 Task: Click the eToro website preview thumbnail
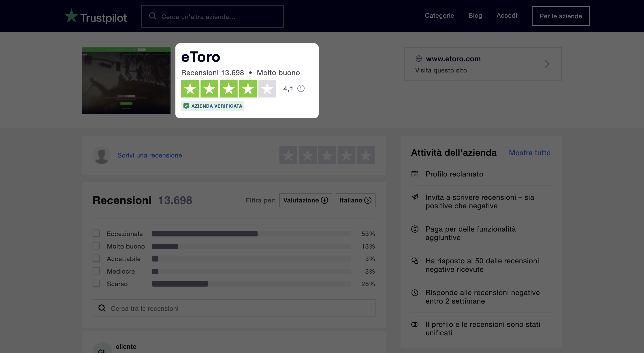126,81
